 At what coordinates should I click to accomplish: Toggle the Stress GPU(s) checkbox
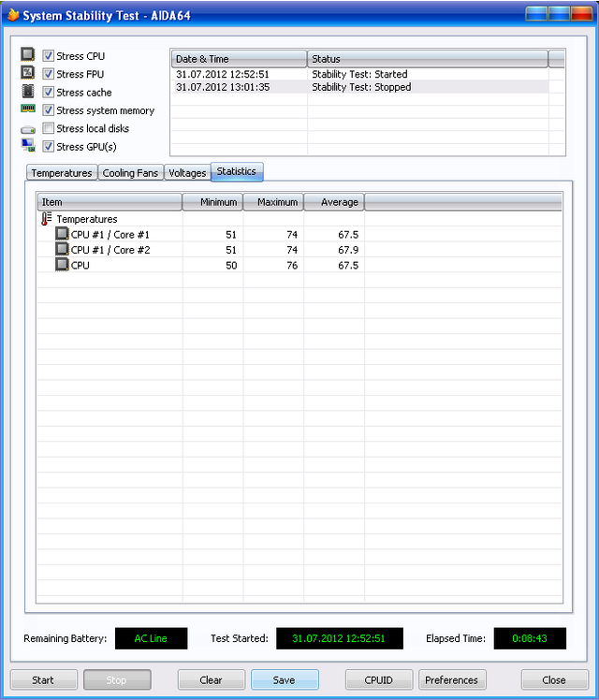48,146
